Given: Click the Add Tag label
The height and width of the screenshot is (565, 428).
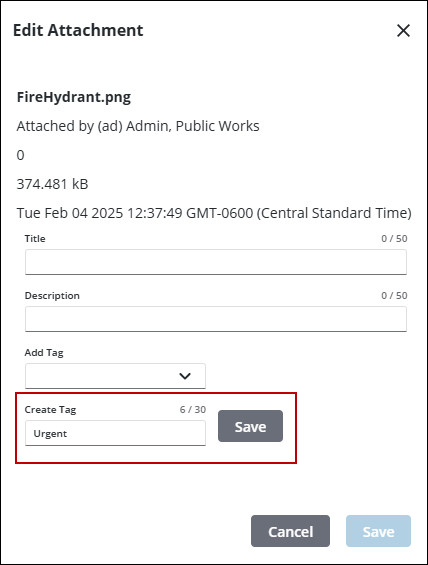Looking at the screenshot, I should 44,353.
